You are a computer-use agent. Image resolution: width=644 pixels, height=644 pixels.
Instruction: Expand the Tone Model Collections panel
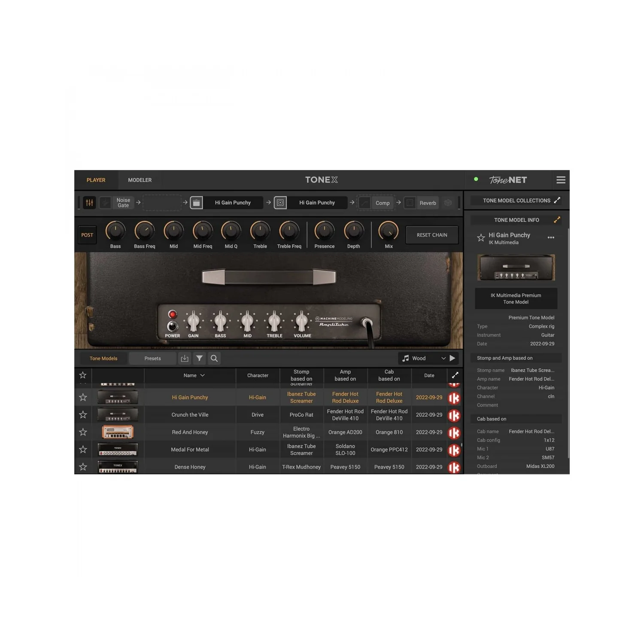point(557,200)
